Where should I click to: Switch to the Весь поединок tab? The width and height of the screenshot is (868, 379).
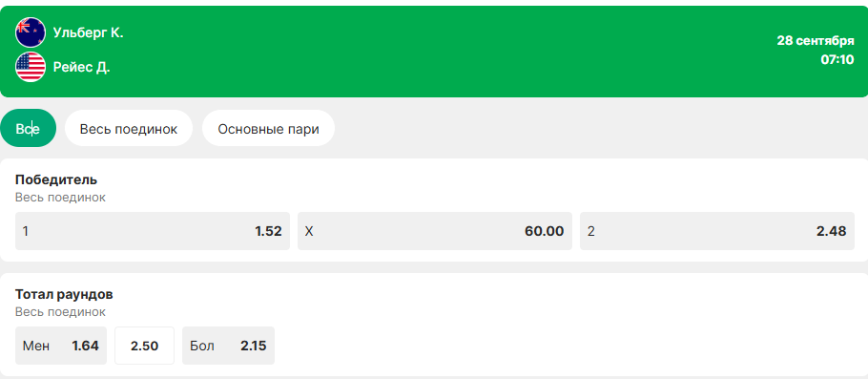129,128
